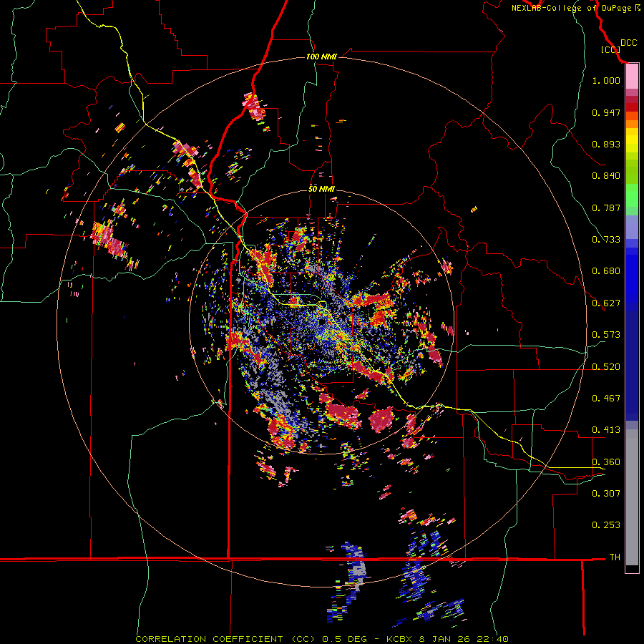Select the 0.307 legend value
644x644 pixels.
click(x=606, y=494)
